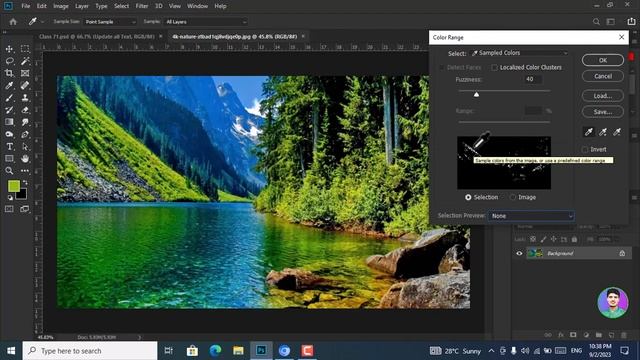Click the taskbar search box

(90, 351)
